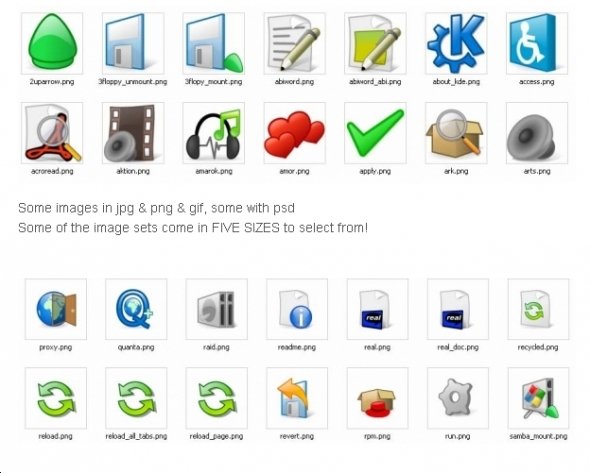Select the green 2uparrow.png icon
Image resolution: width=590 pixels, height=473 pixels.
(52, 43)
